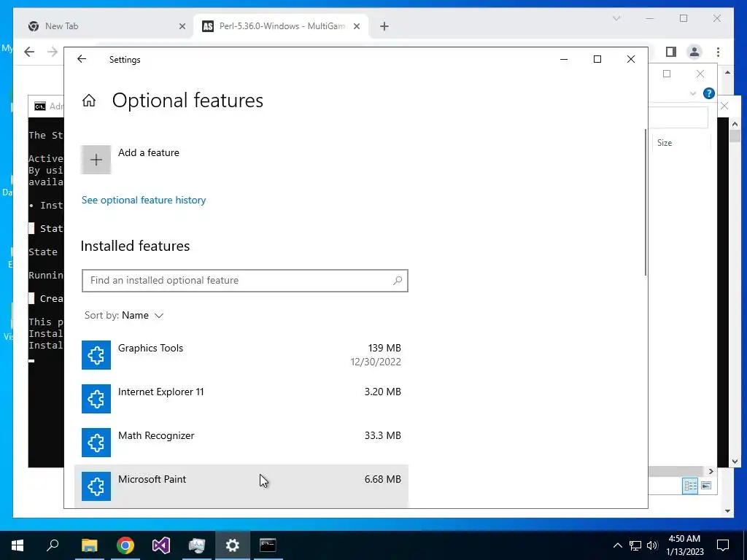
Task: Open Chrome three-dot menu
Action: (718, 52)
